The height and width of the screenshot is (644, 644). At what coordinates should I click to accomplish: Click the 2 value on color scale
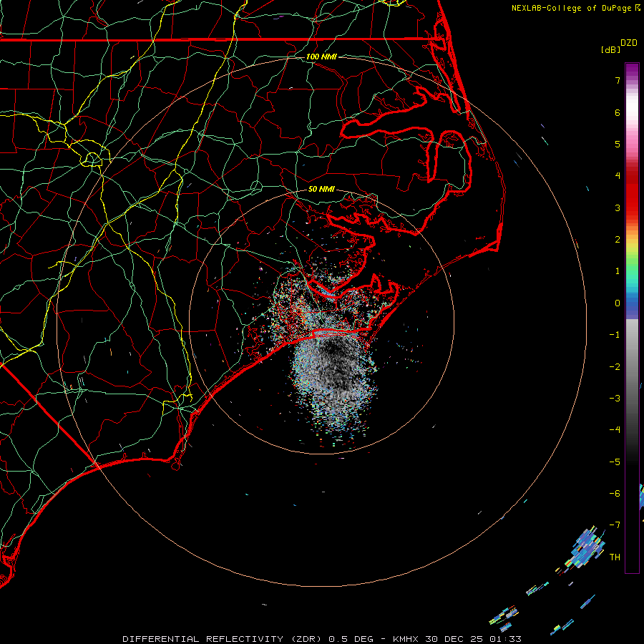[x=618, y=240]
